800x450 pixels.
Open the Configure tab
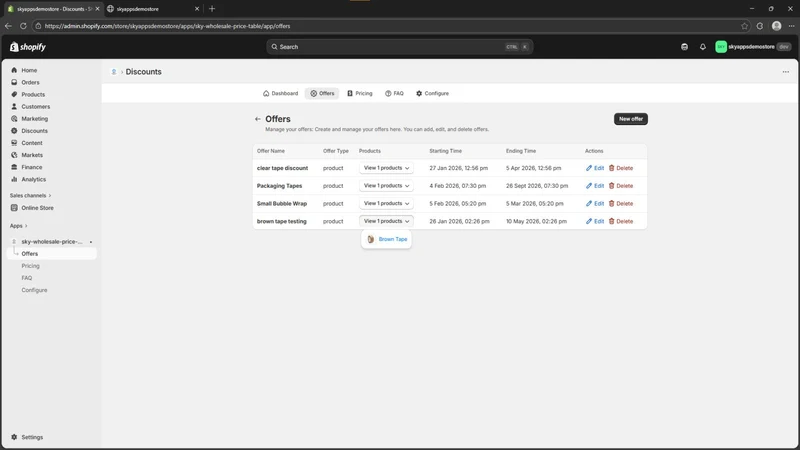tap(432, 93)
